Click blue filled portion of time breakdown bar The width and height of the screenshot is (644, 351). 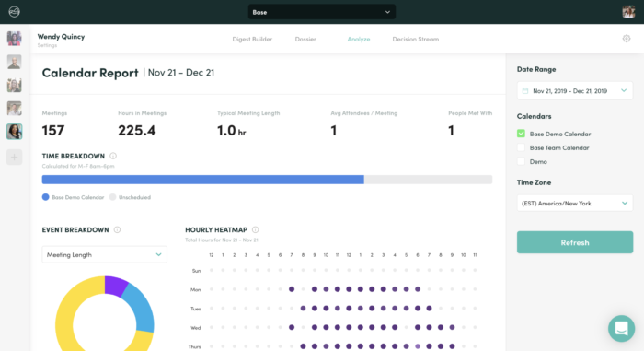click(203, 180)
